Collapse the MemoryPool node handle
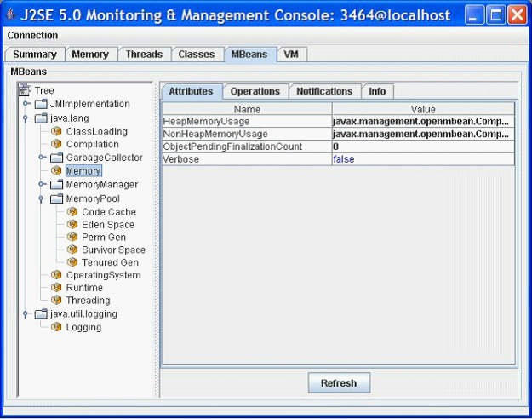This screenshot has height=419, width=532. click(41, 198)
